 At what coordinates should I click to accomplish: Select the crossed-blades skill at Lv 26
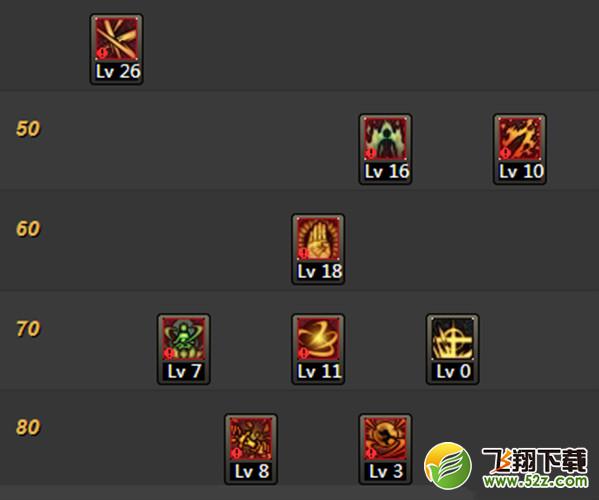tap(117, 39)
